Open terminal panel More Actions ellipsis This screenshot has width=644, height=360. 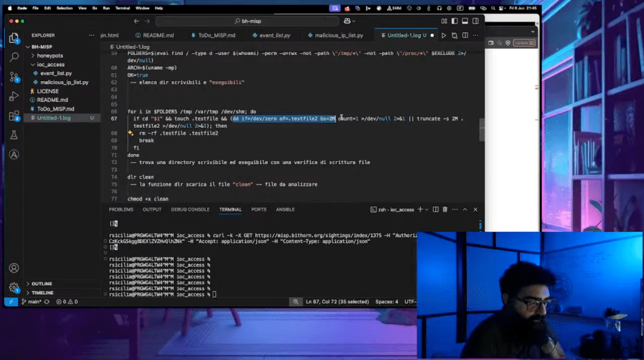[455, 210]
